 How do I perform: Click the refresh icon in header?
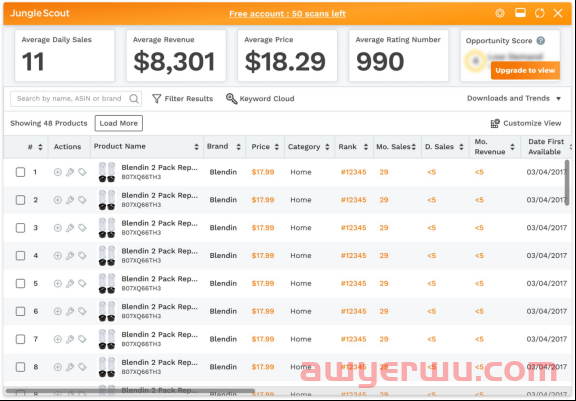coord(539,13)
